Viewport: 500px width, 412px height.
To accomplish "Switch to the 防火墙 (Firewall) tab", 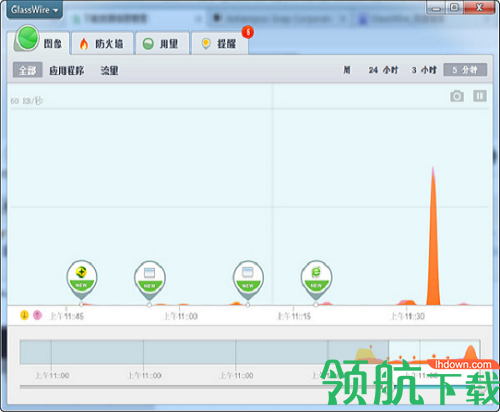I will pos(102,43).
